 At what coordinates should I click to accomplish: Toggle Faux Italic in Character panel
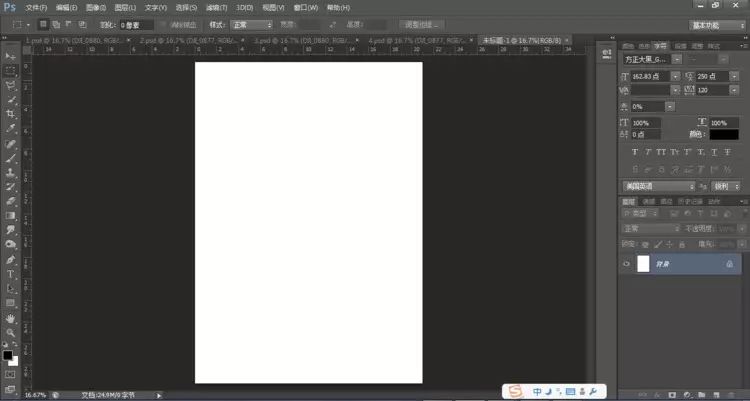(x=648, y=152)
